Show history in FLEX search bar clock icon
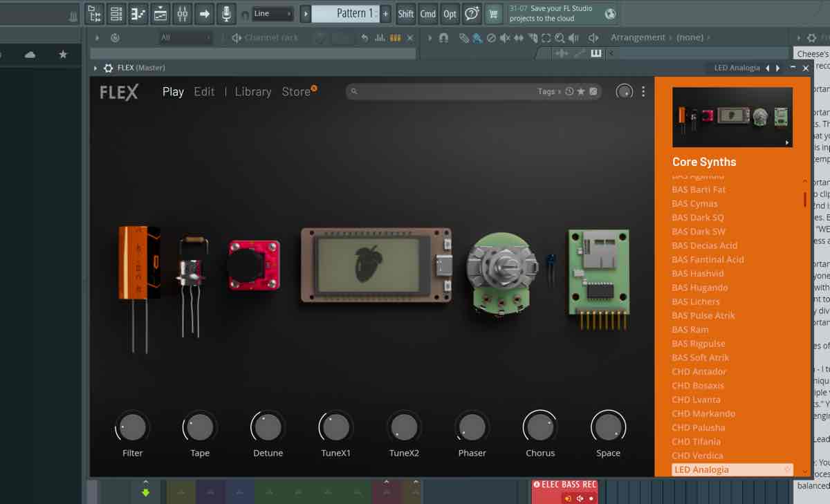This screenshot has height=504, width=830. [569, 91]
